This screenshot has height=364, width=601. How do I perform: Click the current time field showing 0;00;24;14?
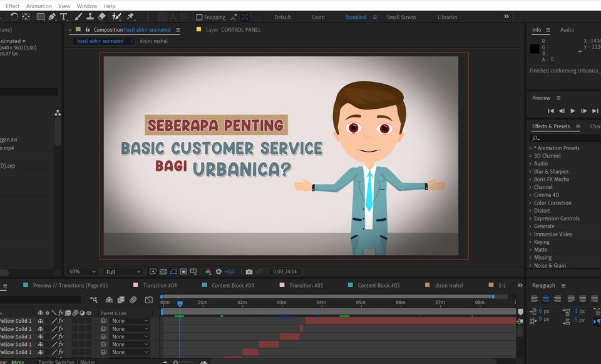click(x=285, y=271)
